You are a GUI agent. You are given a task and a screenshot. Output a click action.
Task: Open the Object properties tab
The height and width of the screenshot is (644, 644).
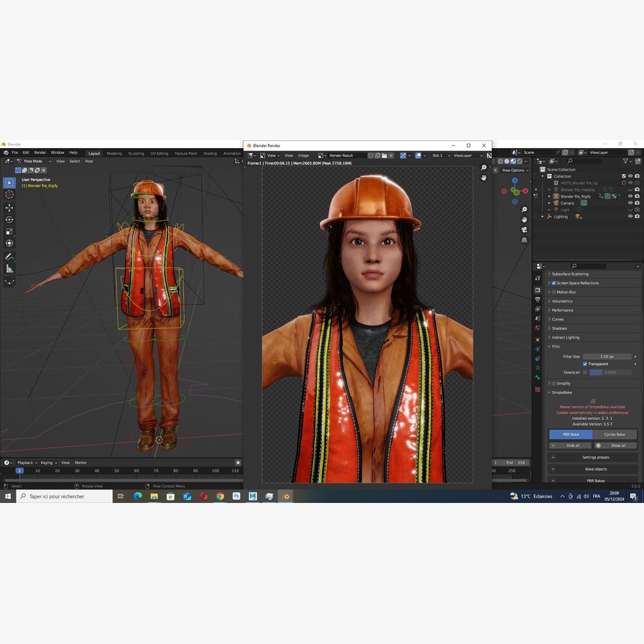tap(538, 339)
